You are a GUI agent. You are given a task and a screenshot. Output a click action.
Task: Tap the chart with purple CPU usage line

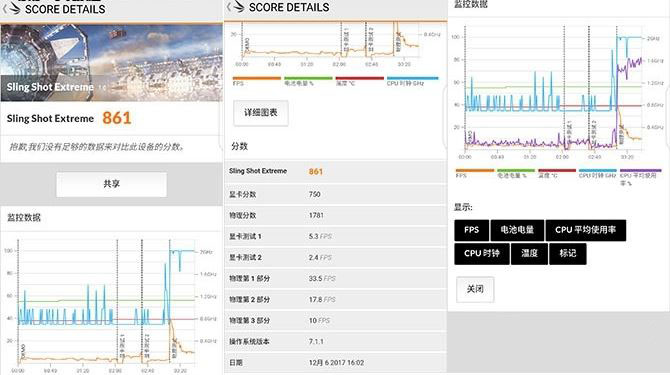coord(558,92)
